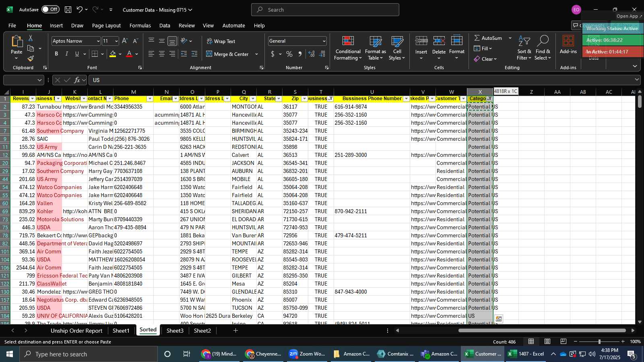Toggle Wrap Text
The height and width of the screenshot is (362, 644).
[x=221, y=41]
